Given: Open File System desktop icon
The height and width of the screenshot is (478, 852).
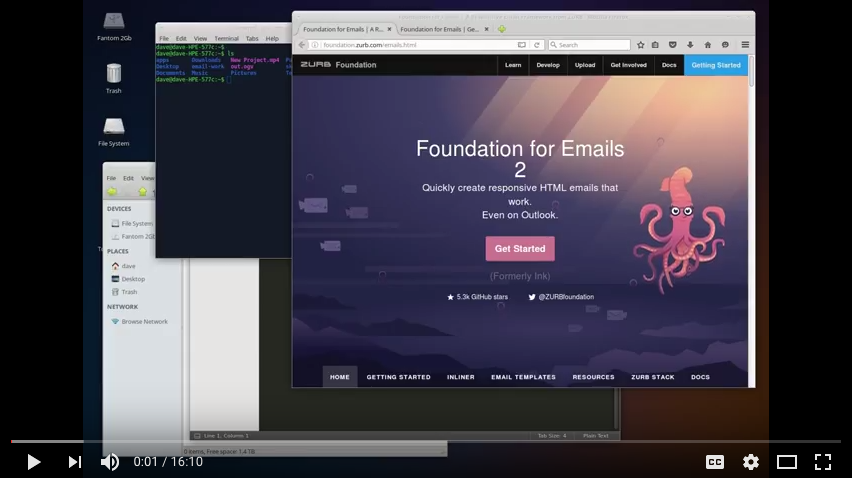Looking at the screenshot, I should point(114,132).
